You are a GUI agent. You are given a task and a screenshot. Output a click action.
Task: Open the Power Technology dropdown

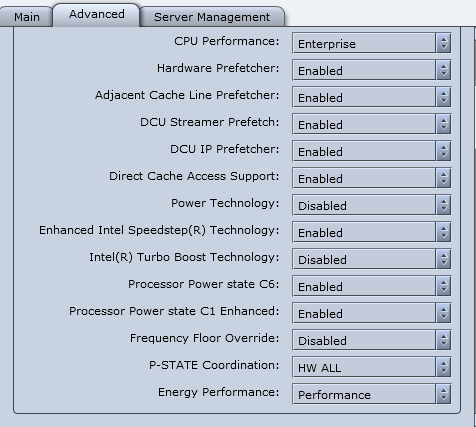coord(372,205)
